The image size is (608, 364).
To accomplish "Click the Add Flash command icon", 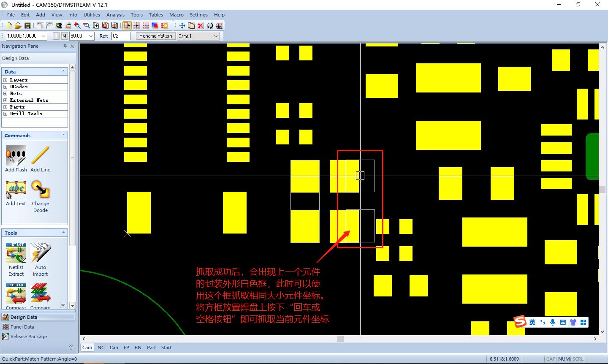I will 16,156.
